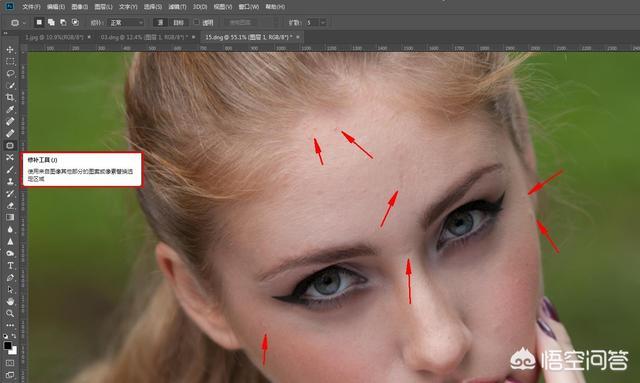Select the Eyedropper tool
The height and width of the screenshot is (383, 640).
click(10, 109)
